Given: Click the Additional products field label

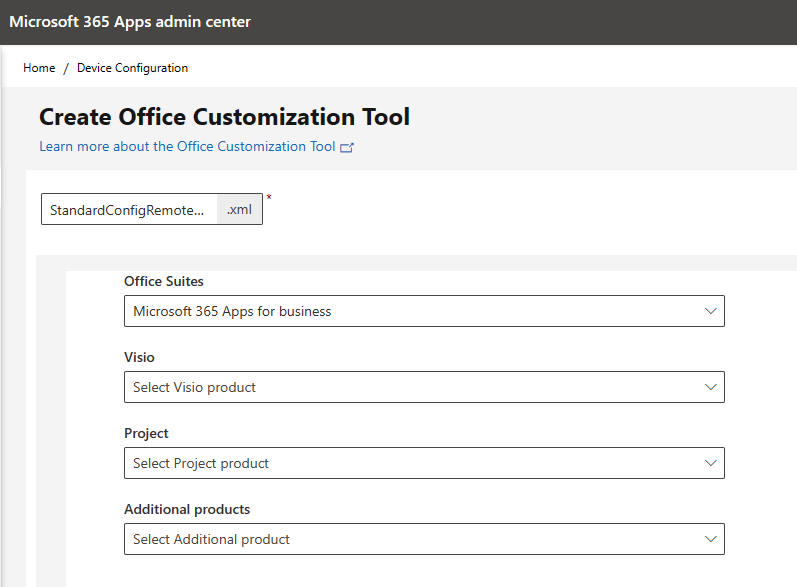Looking at the screenshot, I should point(187,510).
